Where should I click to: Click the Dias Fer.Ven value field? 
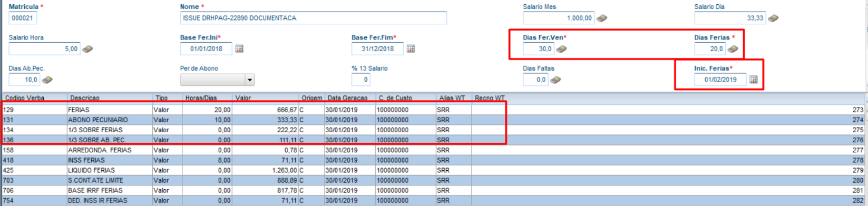pos(539,49)
